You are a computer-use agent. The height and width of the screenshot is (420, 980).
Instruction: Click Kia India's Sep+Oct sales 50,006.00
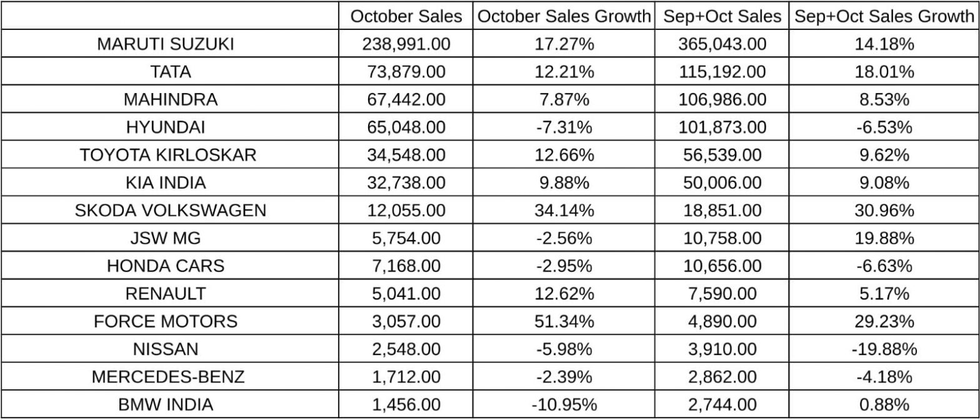tap(722, 183)
